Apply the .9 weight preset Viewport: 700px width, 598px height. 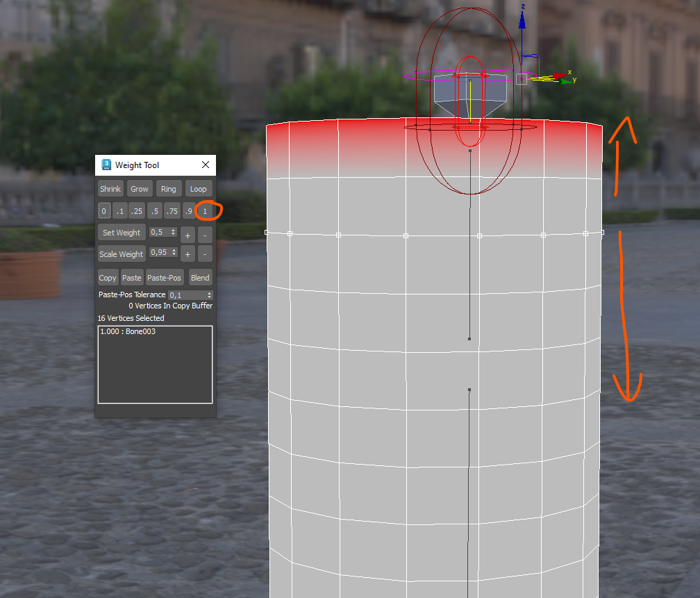[187, 211]
